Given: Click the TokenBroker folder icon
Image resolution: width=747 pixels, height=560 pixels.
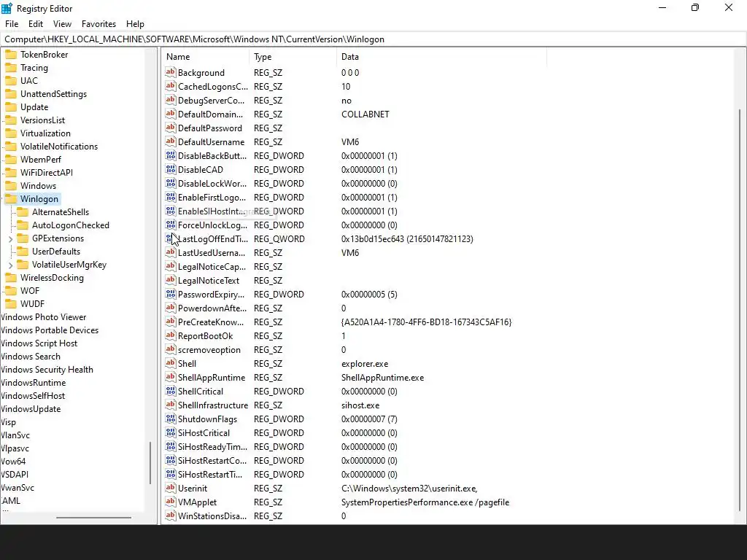Looking at the screenshot, I should coord(11,54).
